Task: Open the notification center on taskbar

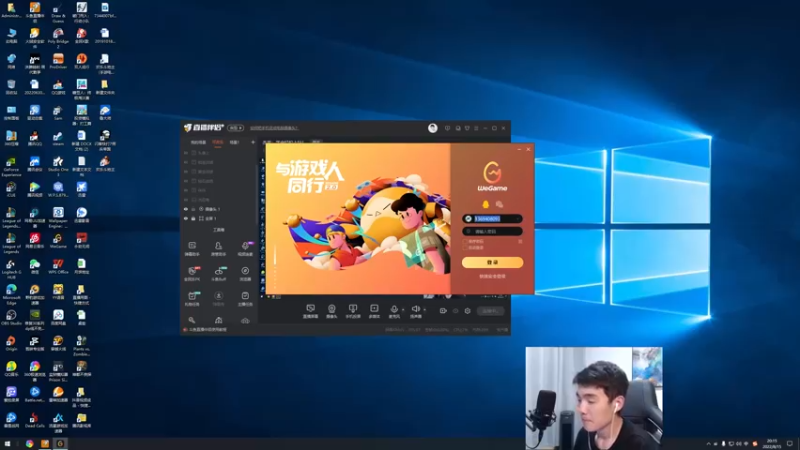Action: (790, 444)
